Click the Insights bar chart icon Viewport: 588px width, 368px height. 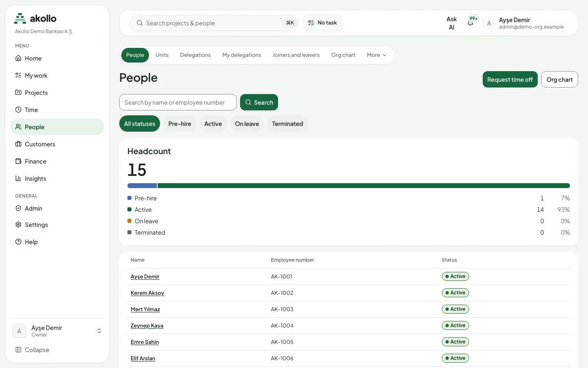[18, 178]
